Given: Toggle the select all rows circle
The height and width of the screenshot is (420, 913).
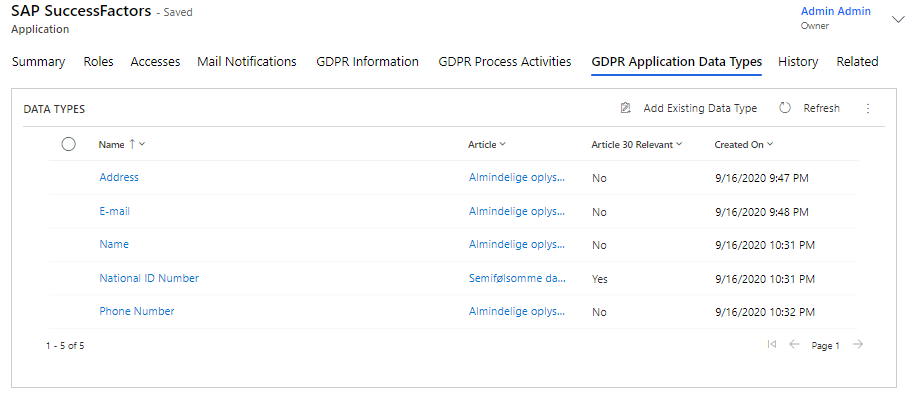Looking at the screenshot, I should pos(69,144).
